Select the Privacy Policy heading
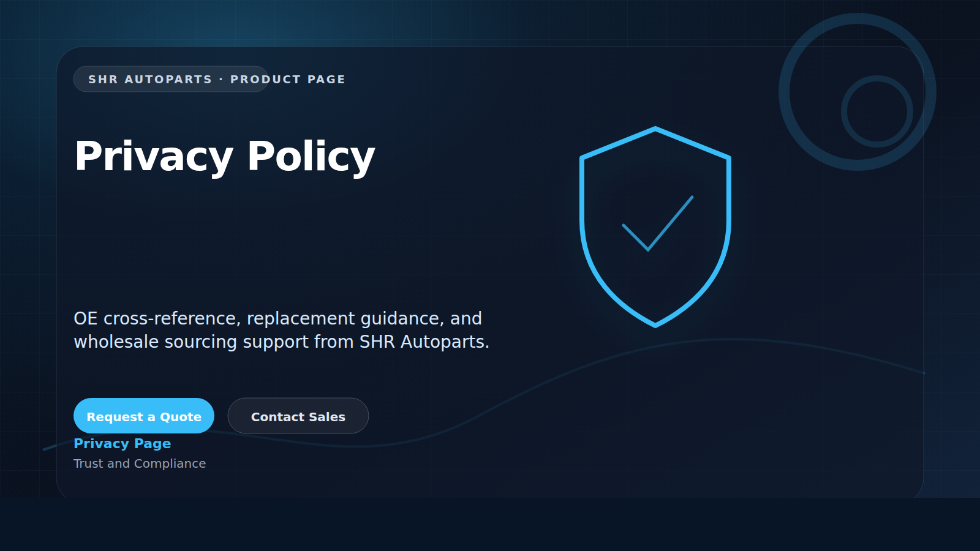980x551 pixels. pos(224,156)
